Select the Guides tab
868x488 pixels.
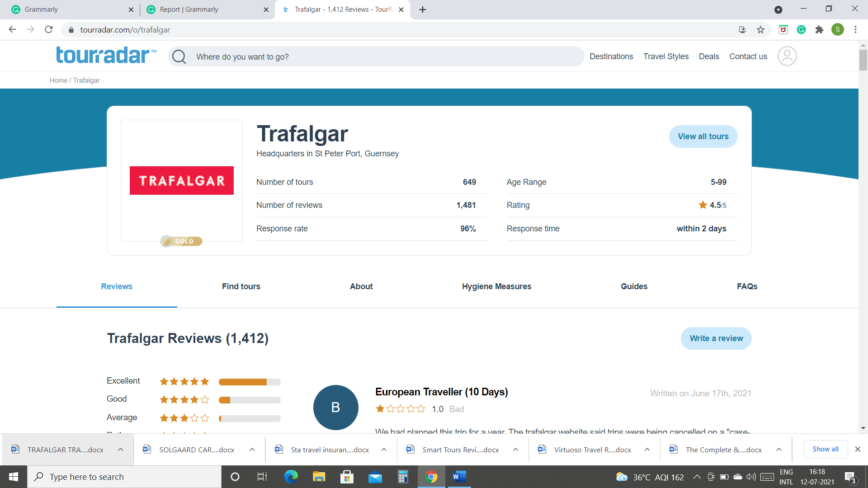coord(634,286)
